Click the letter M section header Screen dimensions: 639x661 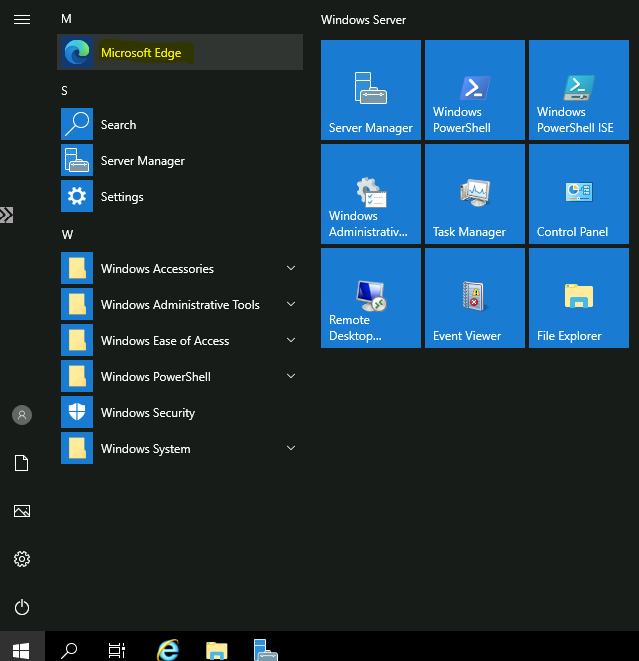click(x=66, y=19)
